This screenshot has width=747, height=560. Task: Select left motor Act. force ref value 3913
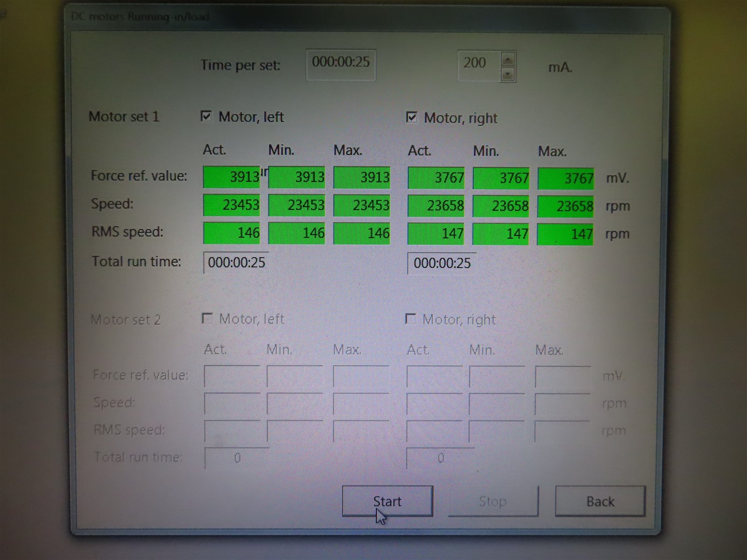(x=232, y=177)
